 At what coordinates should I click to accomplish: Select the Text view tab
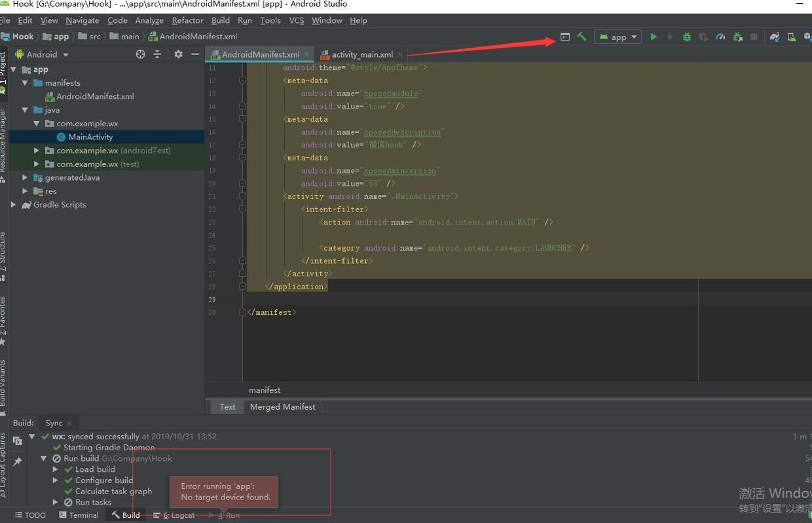(x=227, y=406)
